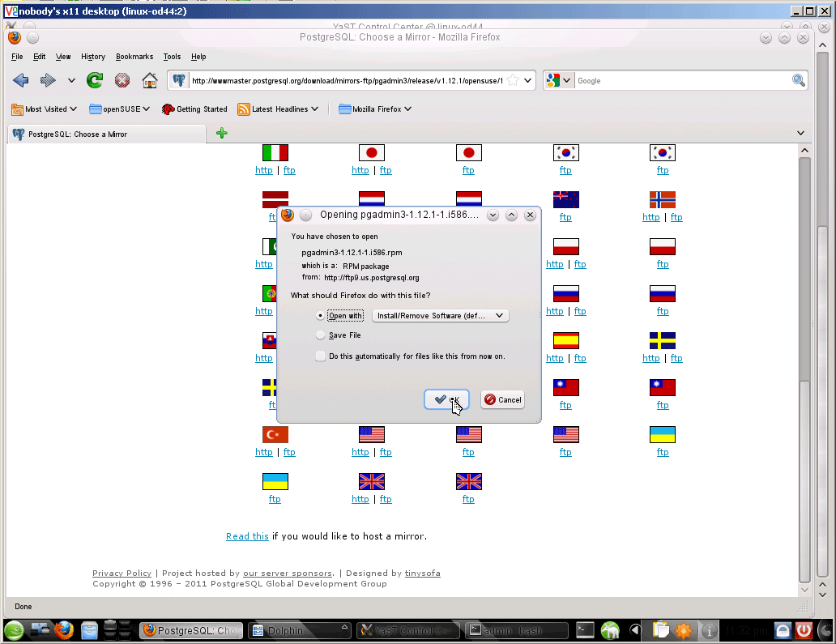
Task: Click the PostgreSQL elephant site icon in the URL bar
Action: 178,80
